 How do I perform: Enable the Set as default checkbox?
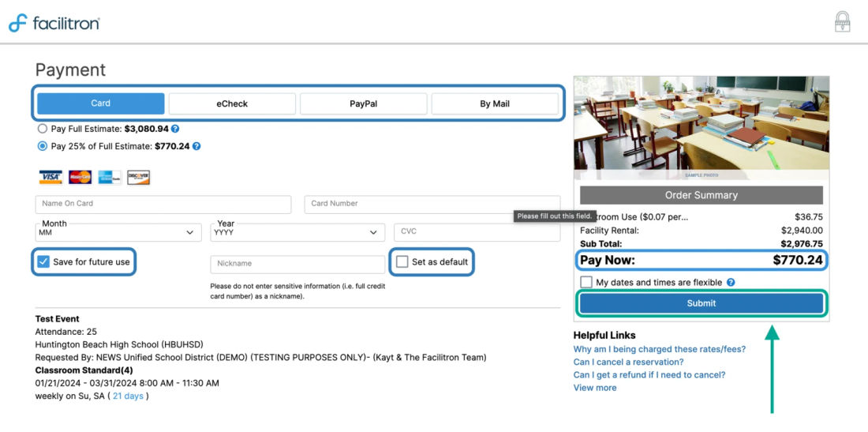402,261
